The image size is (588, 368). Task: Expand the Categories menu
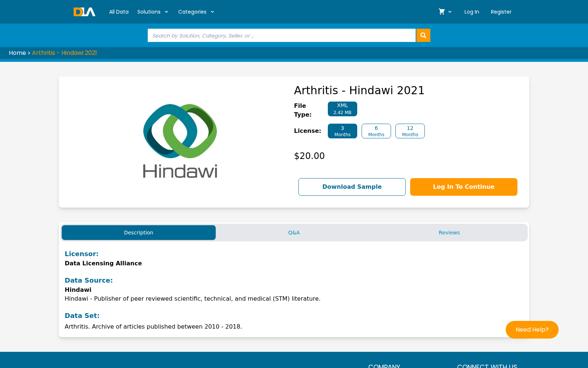tap(196, 12)
